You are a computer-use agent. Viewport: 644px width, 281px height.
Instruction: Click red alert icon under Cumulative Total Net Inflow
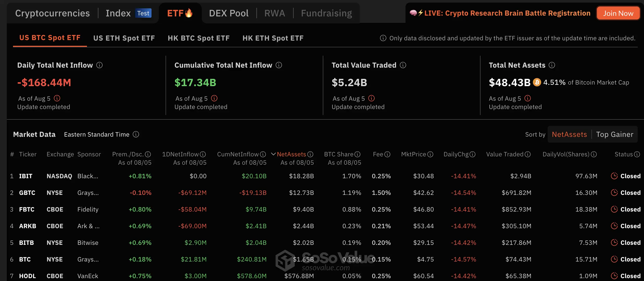[214, 98]
